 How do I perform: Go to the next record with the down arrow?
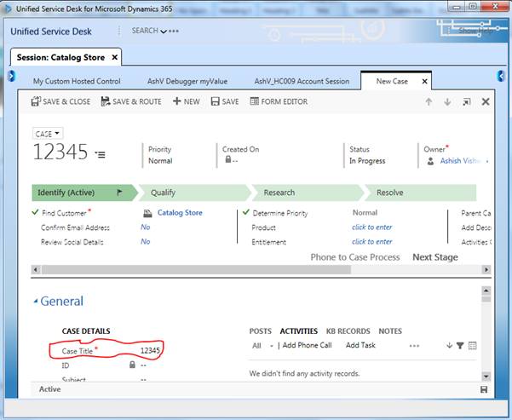coord(447,102)
